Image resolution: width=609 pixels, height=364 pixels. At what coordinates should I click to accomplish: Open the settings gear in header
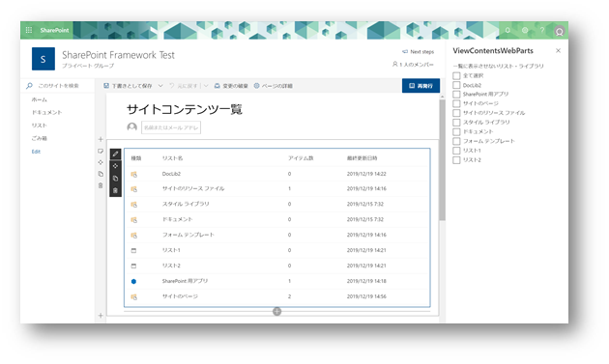(x=525, y=30)
